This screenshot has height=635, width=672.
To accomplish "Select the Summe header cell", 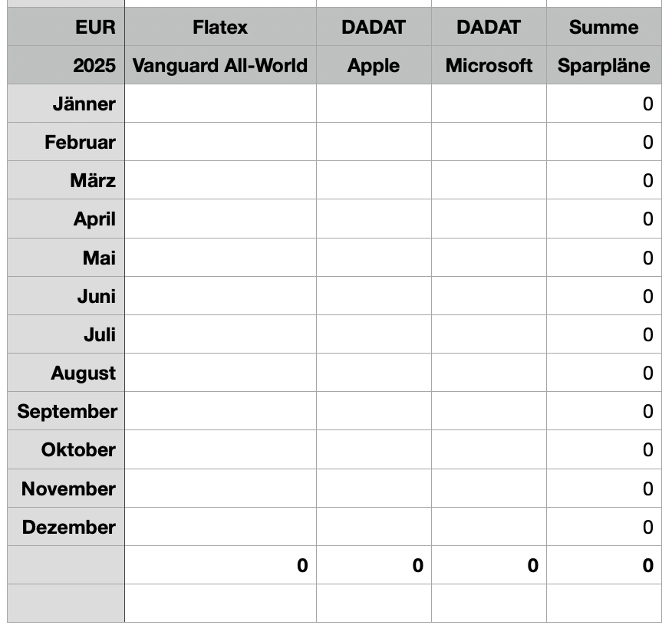I will [604, 28].
